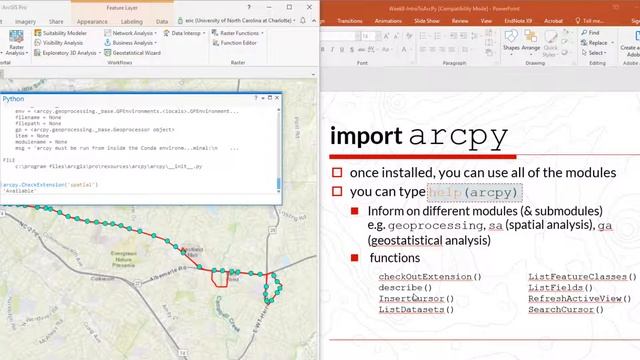Toggle italic formatting in PowerPoint
Viewport: 640px width, 360px height.
tap(332, 49)
